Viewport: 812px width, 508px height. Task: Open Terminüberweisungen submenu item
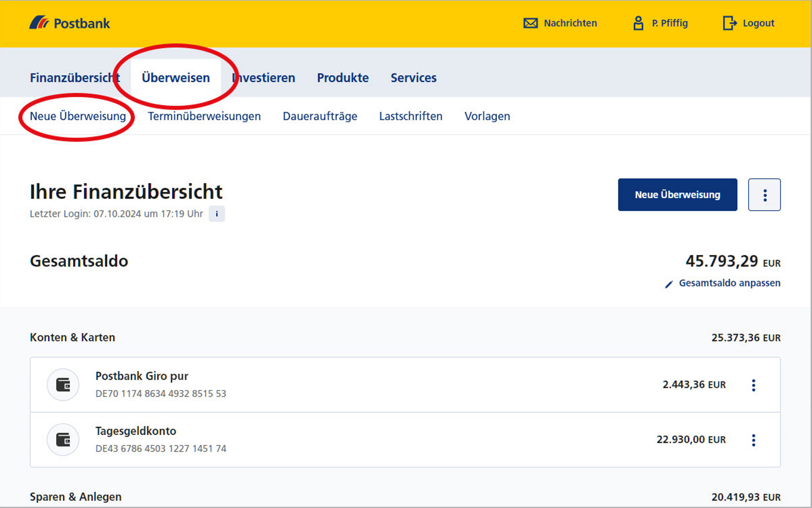click(204, 116)
